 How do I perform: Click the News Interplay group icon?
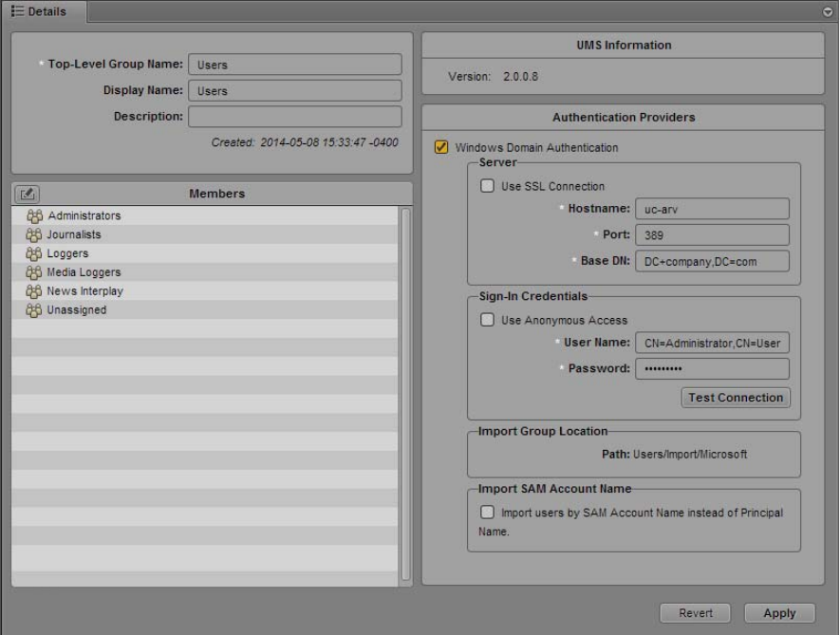point(34,291)
